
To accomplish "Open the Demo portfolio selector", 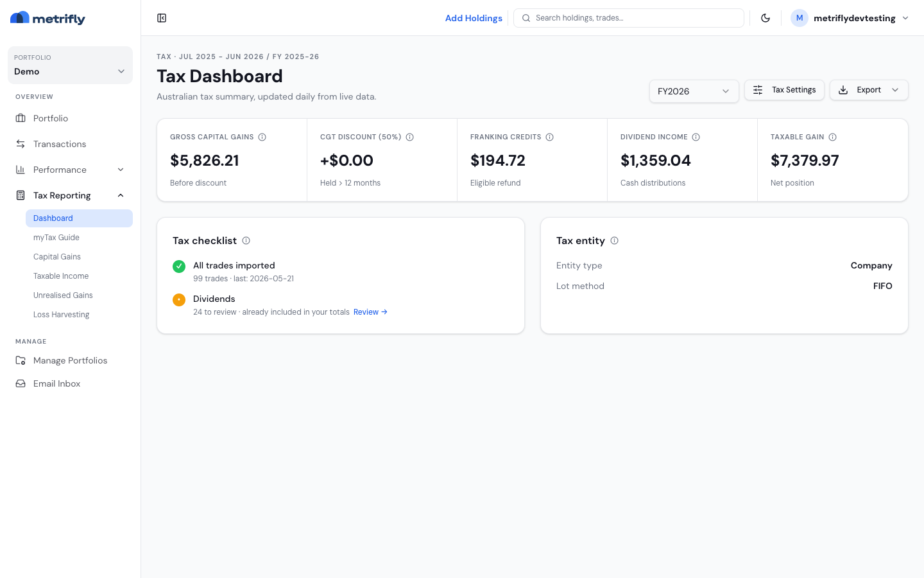I will click(x=70, y=65).
